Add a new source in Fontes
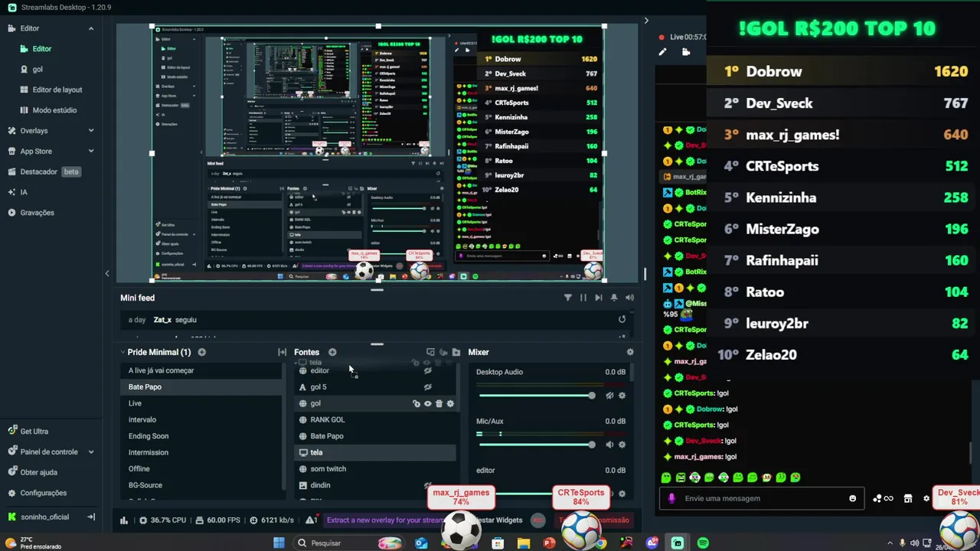 [x=332, y=352]
